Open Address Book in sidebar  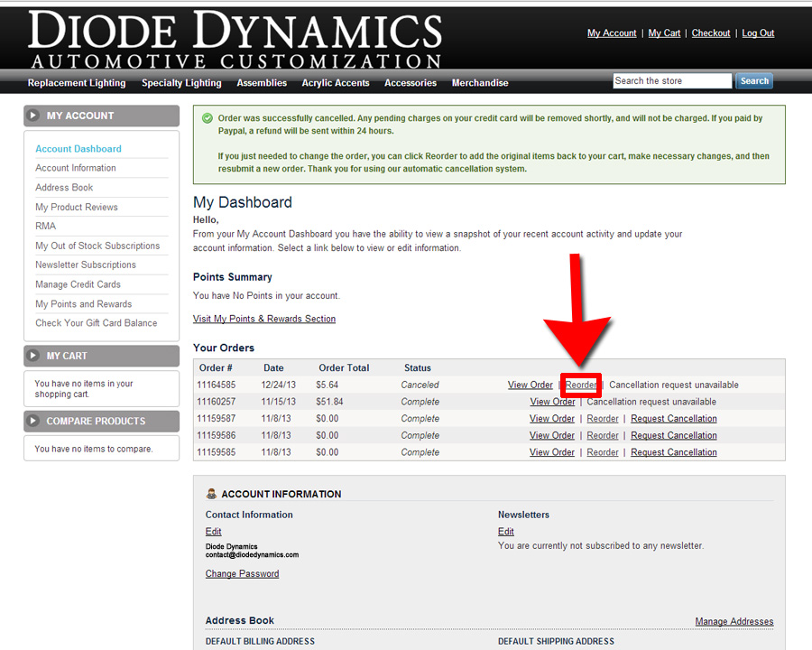pyautogui.click(x=64, y=188)
